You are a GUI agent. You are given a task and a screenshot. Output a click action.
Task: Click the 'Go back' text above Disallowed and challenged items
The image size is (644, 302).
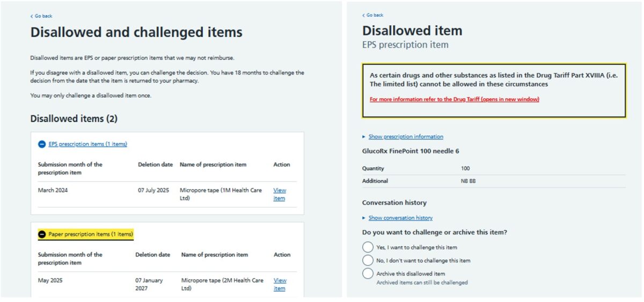pyautogui.click(x=43, y=16)
